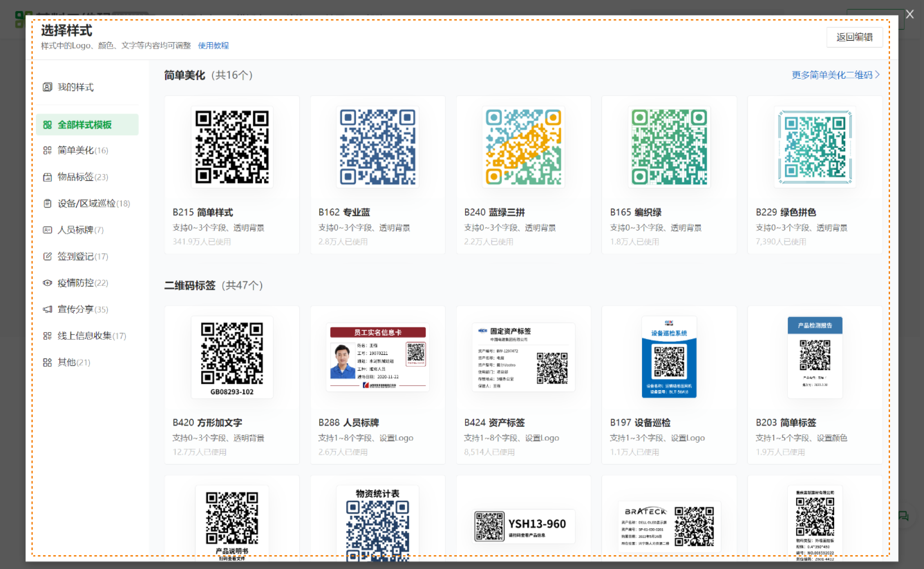Click the B215 简单样式 title

point(202,212)
